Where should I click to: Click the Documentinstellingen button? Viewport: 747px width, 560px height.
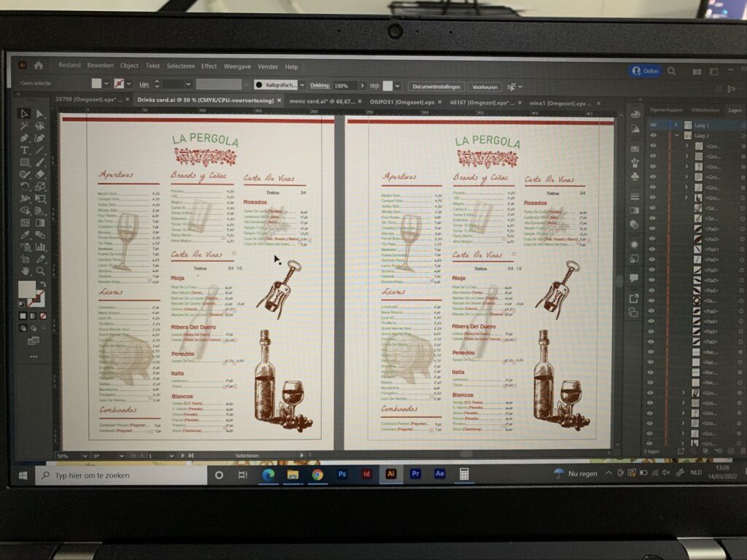click(436, 86)
